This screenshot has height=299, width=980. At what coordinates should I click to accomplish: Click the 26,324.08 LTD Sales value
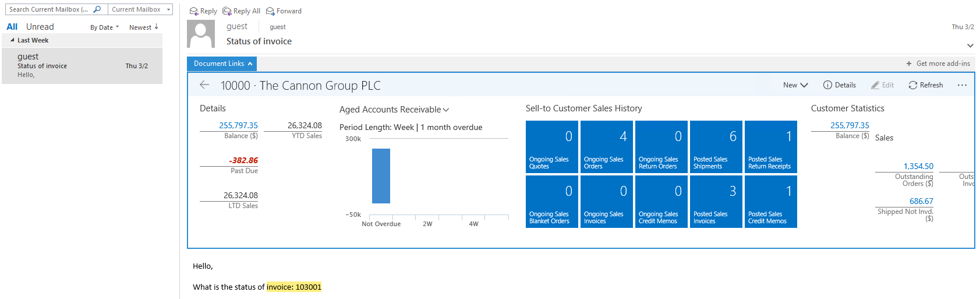[240, 195]
